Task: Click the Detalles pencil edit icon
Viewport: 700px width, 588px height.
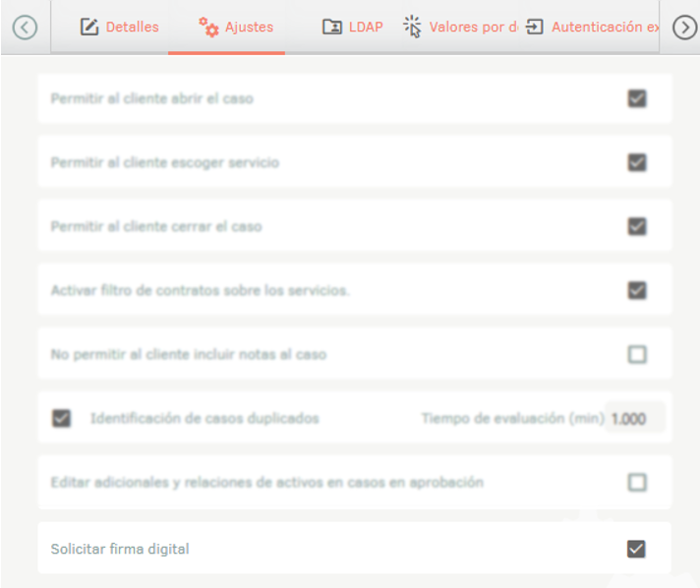Action: click(x=89, y=28)
